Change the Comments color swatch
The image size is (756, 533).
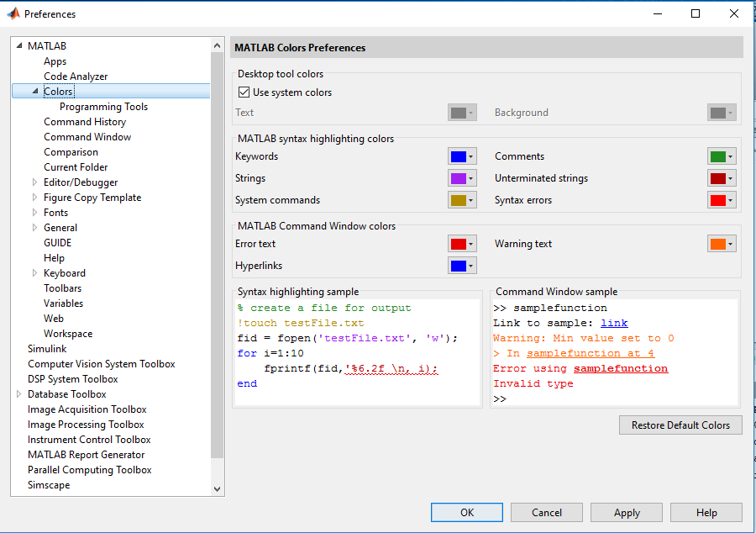click(722, 156)
